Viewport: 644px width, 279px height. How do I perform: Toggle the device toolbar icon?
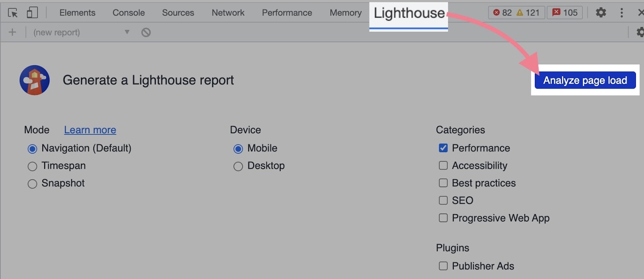point(32,13)
